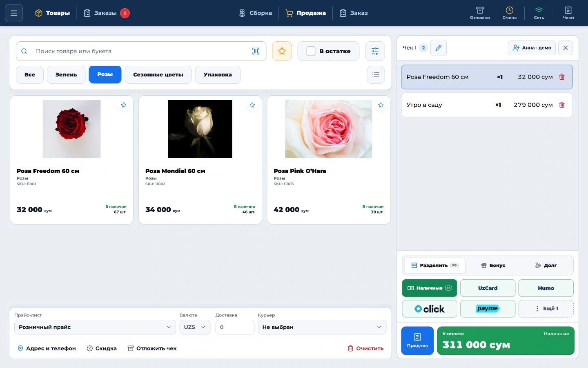The width and height of the screenshot is (588, 368).
Task: Favorite the Роза Freedom 60 см card
Action: coord(124,105)
